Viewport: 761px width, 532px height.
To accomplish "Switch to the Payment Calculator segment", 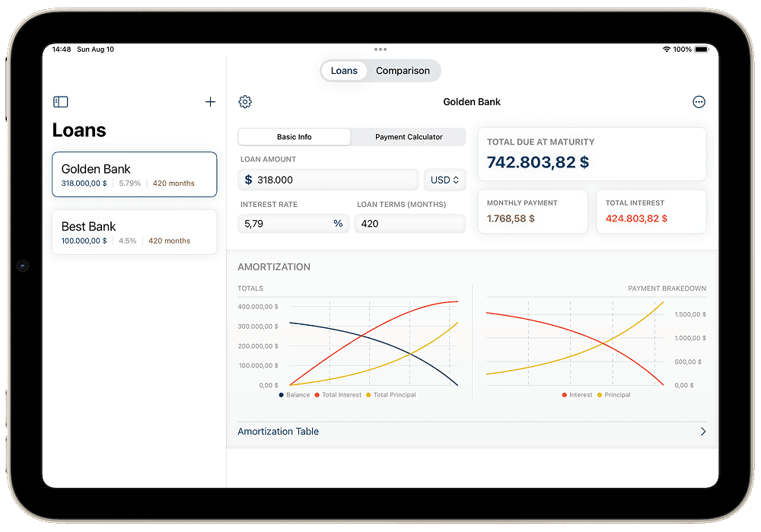I will click(409, 137).
